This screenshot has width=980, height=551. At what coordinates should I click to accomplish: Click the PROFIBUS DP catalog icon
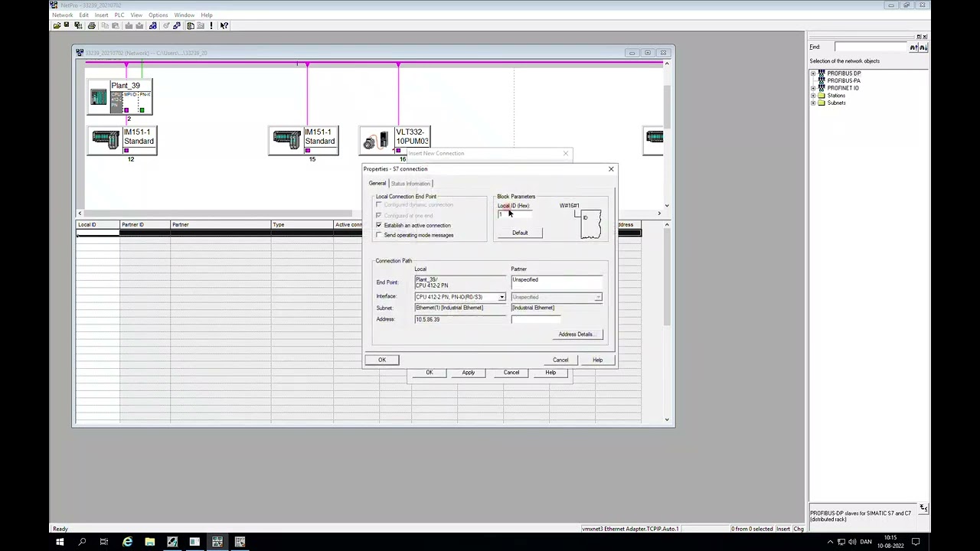pyautogui.click(x=822, y=73)
